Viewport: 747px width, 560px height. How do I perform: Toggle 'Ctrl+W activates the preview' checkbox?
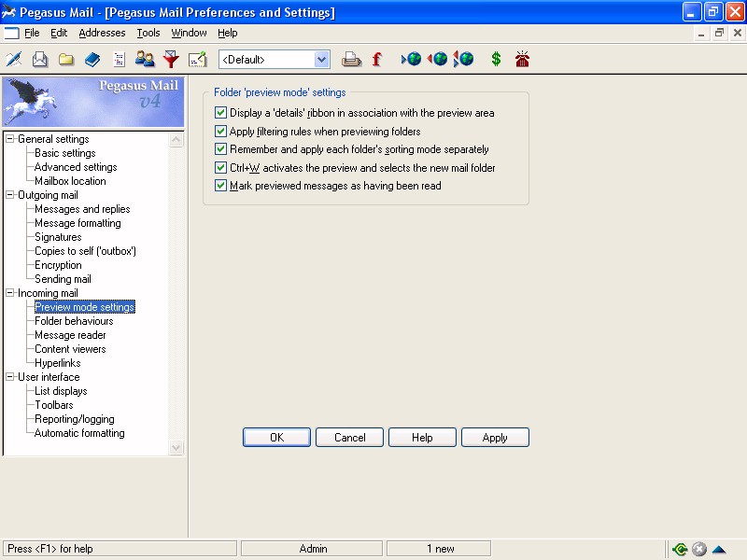(220, 168)
